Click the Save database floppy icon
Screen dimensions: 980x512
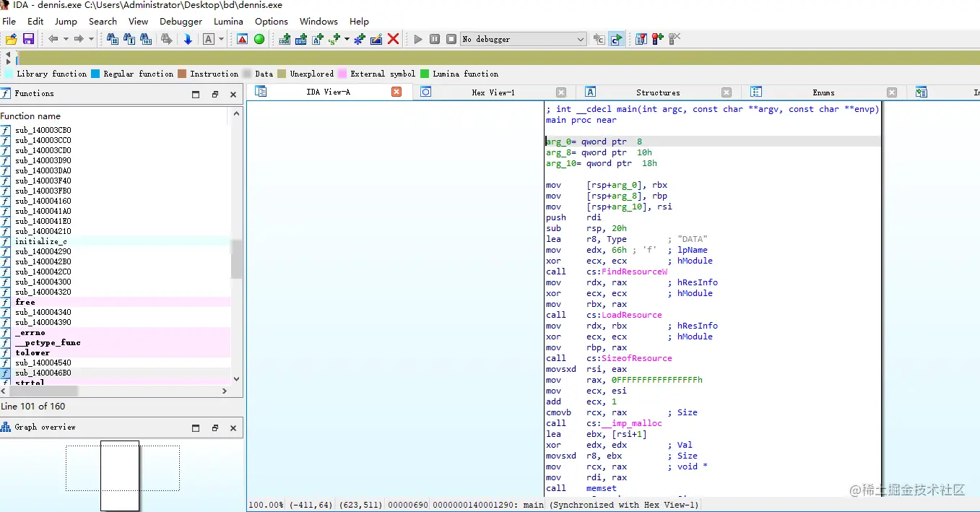pos(29,39)
